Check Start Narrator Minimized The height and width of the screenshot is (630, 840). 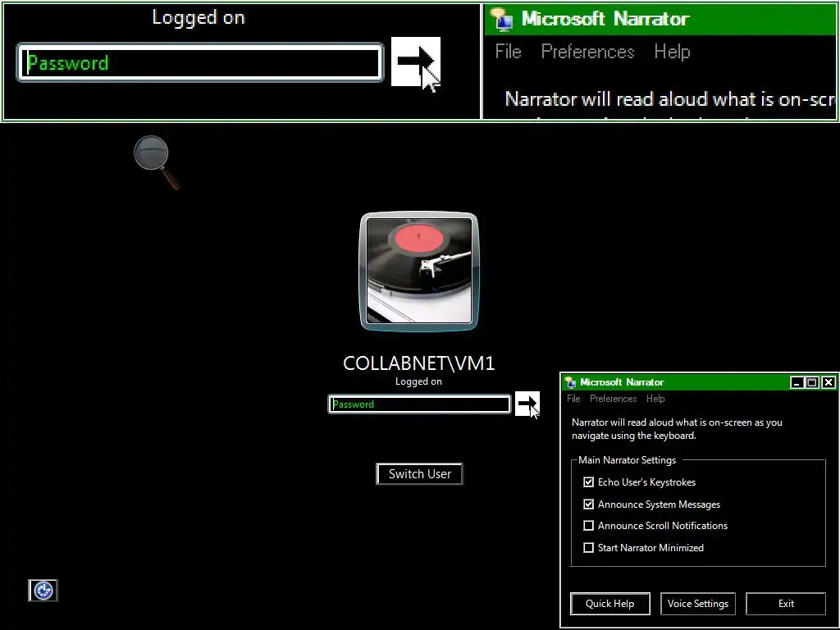point(588,547)
